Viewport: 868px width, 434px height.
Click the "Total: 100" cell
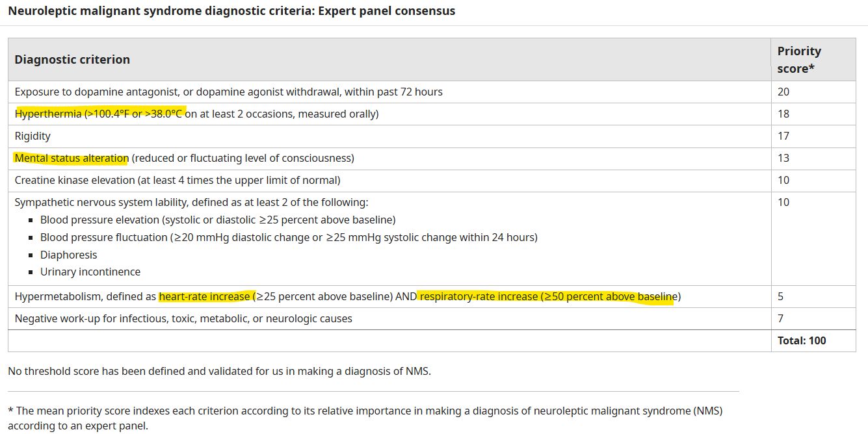click(x=802, y=340)
